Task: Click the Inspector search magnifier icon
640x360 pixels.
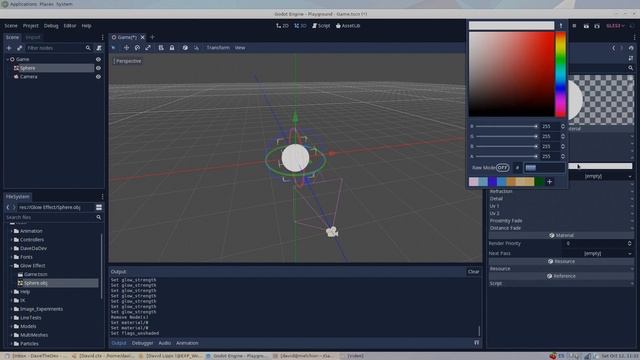Action: click(631, 68)
